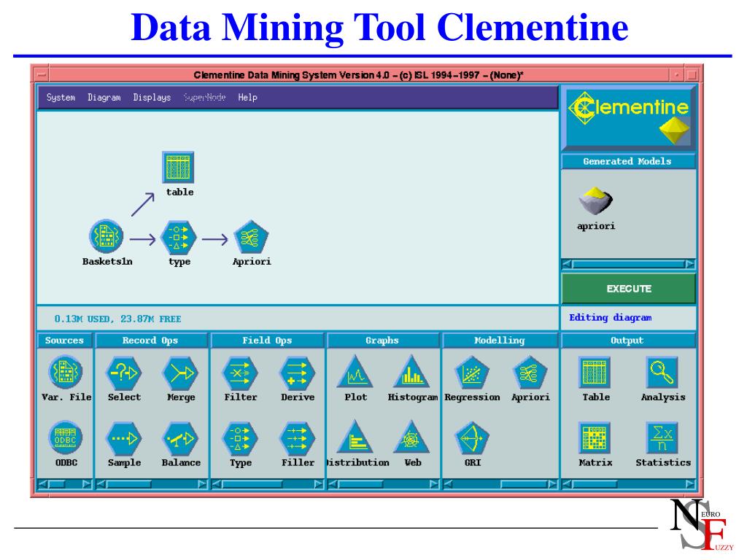Click the Generated Models scrollbar left arrow

567,264
